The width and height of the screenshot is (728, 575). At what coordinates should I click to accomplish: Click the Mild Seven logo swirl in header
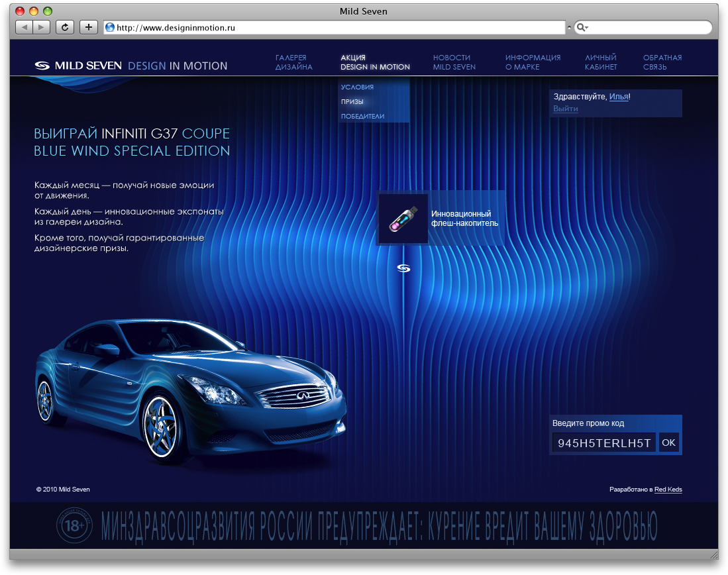42,66
